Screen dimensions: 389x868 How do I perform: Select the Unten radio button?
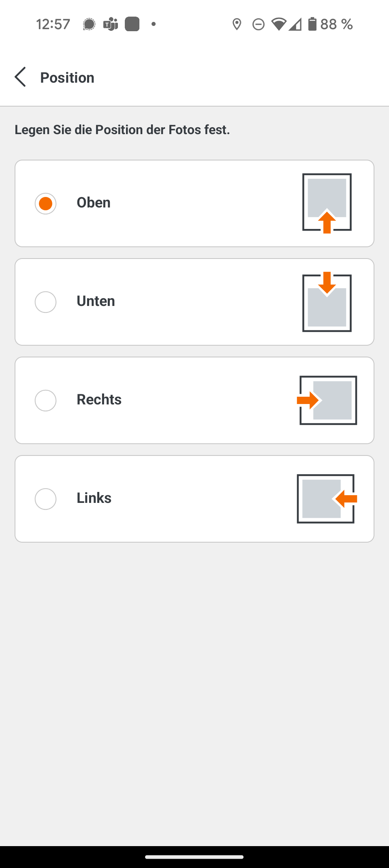[x=45, y=302]
